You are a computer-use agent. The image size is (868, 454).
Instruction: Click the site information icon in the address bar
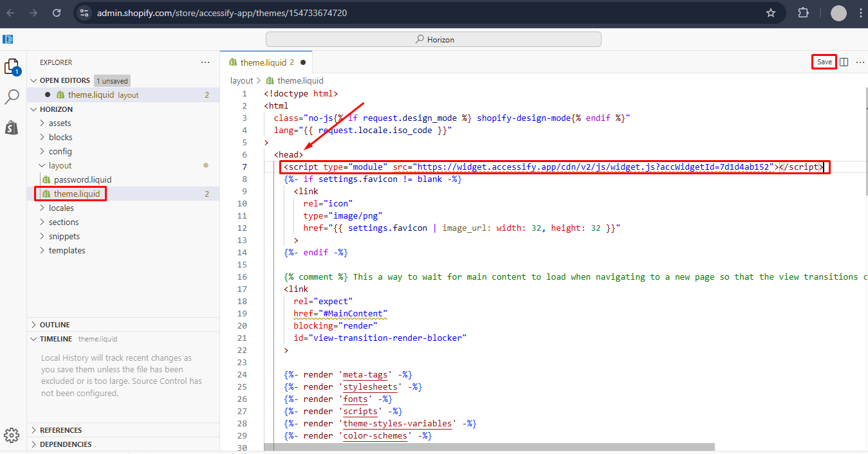(84, 12)
